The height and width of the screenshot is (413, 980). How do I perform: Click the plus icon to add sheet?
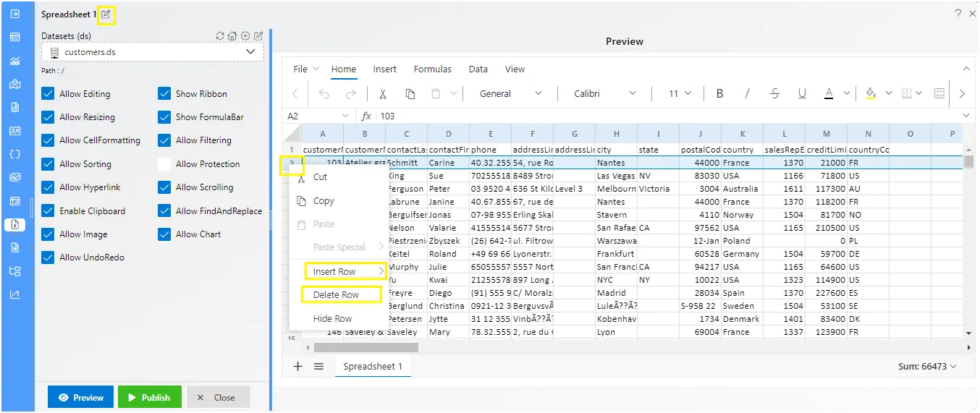pos(297,366)
